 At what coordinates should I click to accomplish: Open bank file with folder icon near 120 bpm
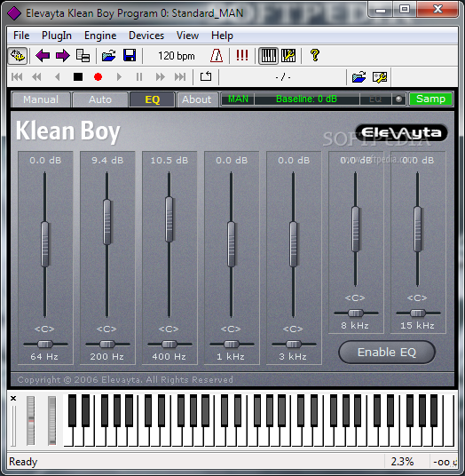109,56
